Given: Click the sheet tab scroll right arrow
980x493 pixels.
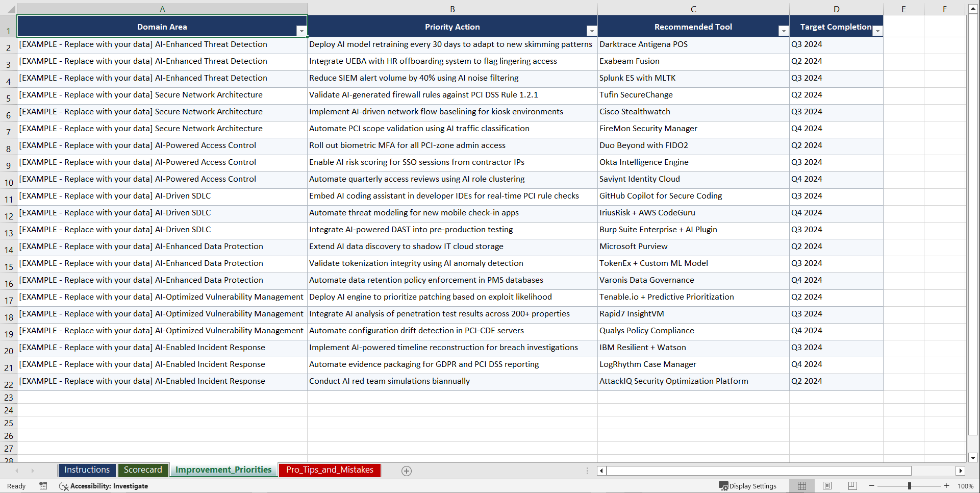Looking at the screenshot, I should 33,471.
